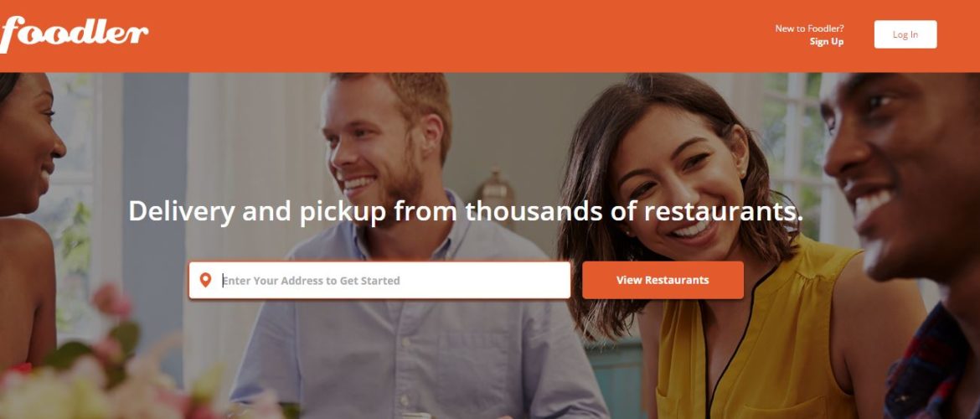This screenshot has width=980, height=419.
Task: Open the Sign Up link
Action: tap(826, 41)
